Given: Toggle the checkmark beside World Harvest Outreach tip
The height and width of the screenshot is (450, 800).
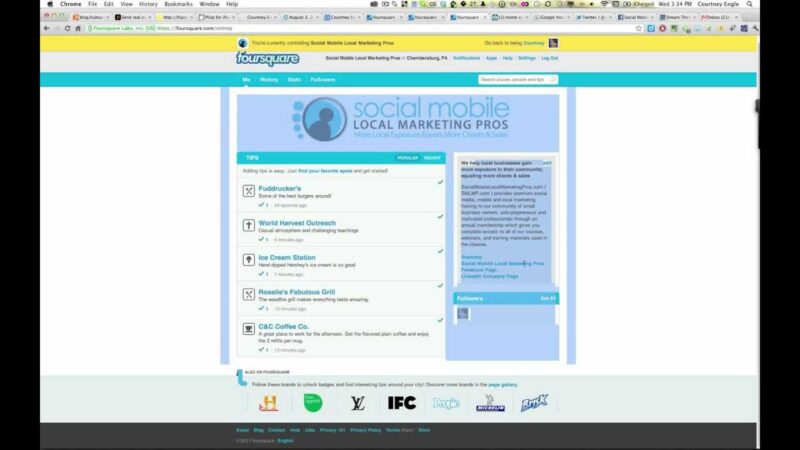Looking at the screenshot, I should (x=440, y=217).
